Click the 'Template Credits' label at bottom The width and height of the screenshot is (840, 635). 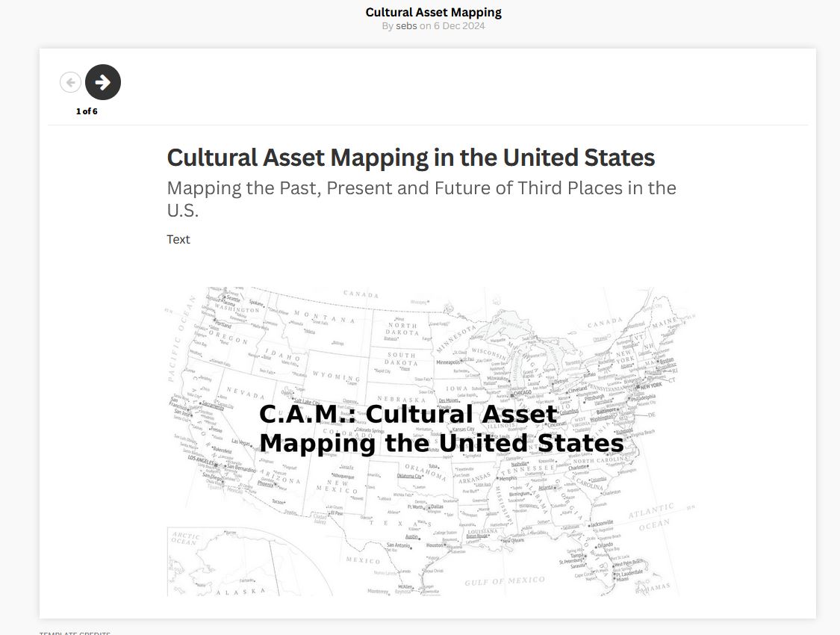click(x=75, y=633)
